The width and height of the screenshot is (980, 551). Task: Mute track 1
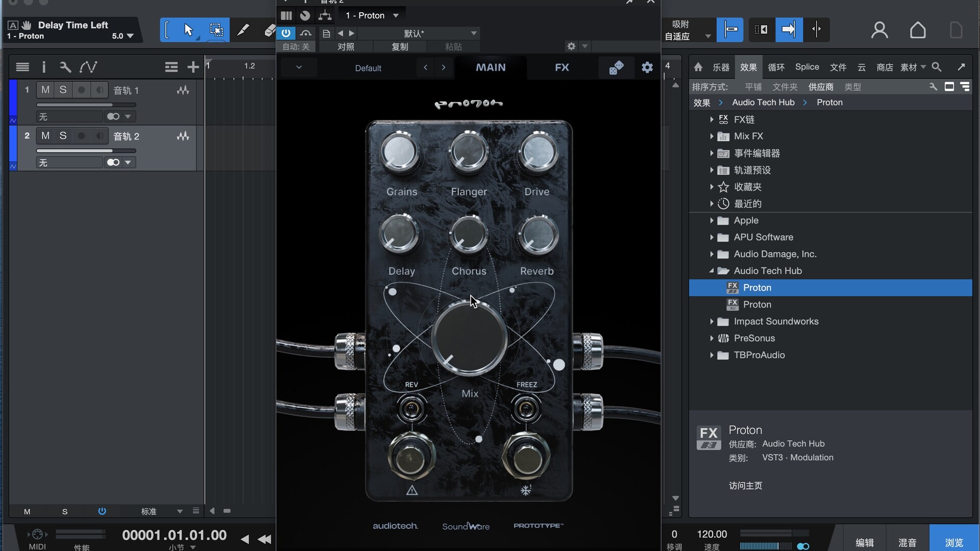pyautogui.click(x=45, y=90)
